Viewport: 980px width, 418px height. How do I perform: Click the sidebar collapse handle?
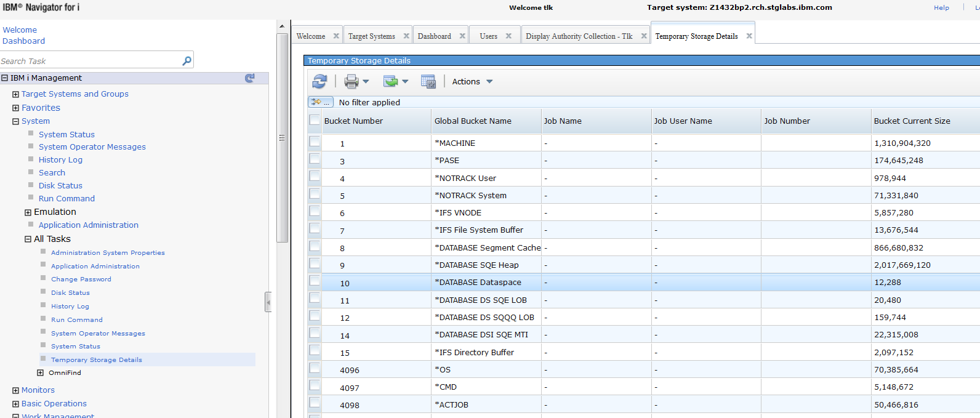pyautogui.click(x=268, y=302)
